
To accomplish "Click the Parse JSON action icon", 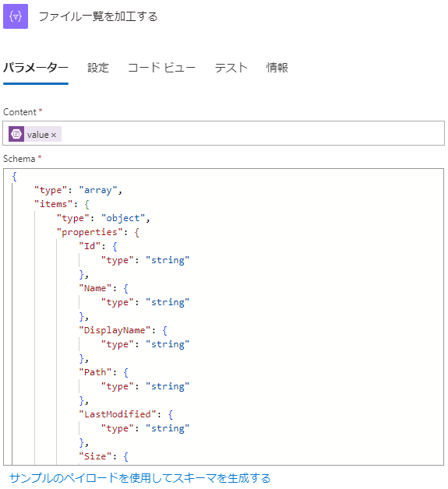I will [16, 16].
